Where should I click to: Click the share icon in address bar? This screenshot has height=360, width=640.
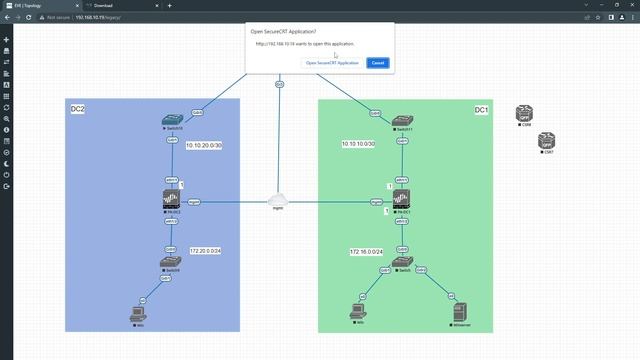(587, 18)
